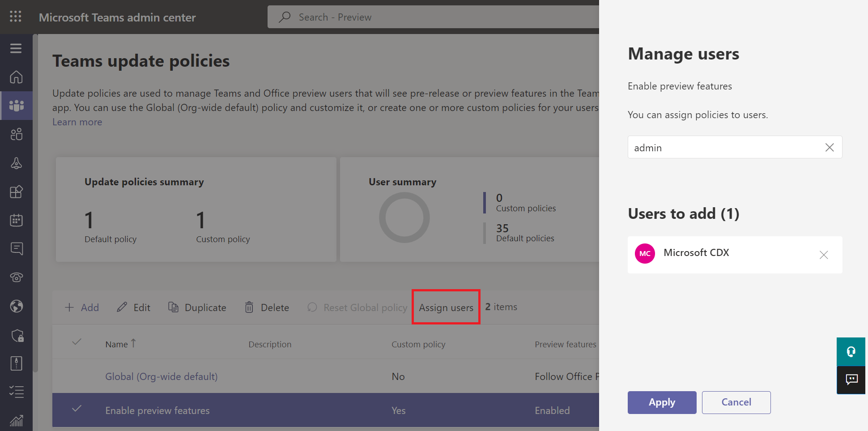The image size is (868, 431).
Task: Open the feedback chat widget
Action: pos(851,380)
